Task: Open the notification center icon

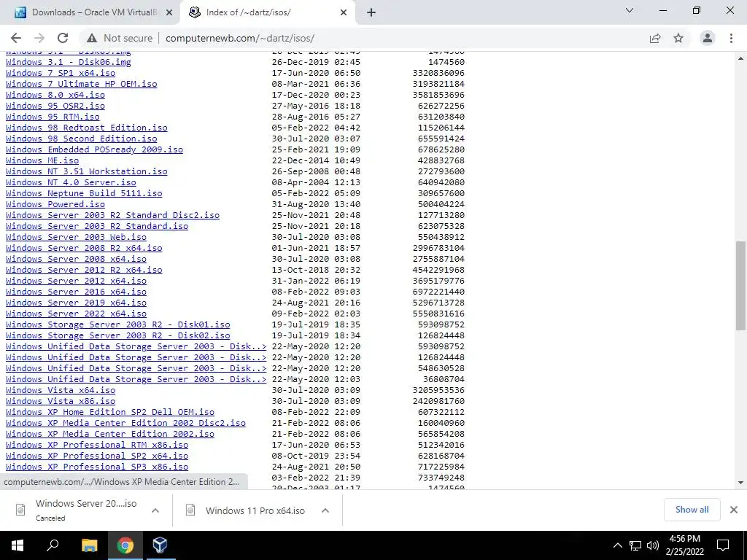Action: pos(723,545)
